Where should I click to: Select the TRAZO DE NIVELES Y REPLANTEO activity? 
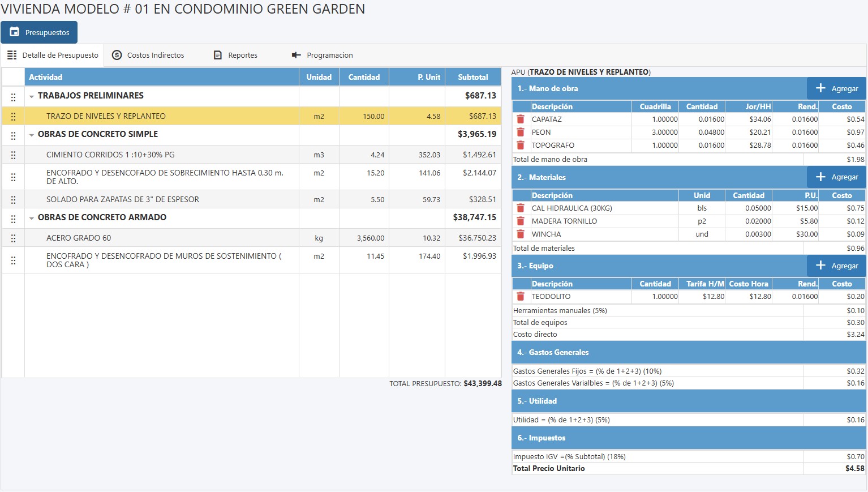(106, 116)
